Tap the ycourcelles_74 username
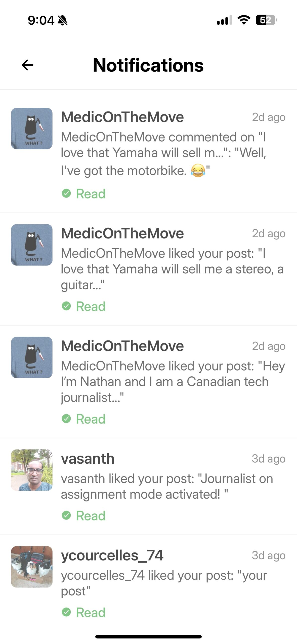The image size is (297, 644). click(112, 555)
